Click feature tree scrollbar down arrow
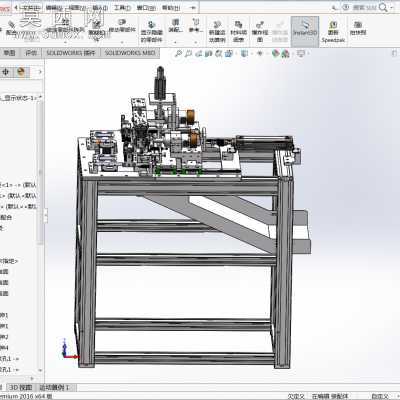The image size is (400, 400). point(40,370)
